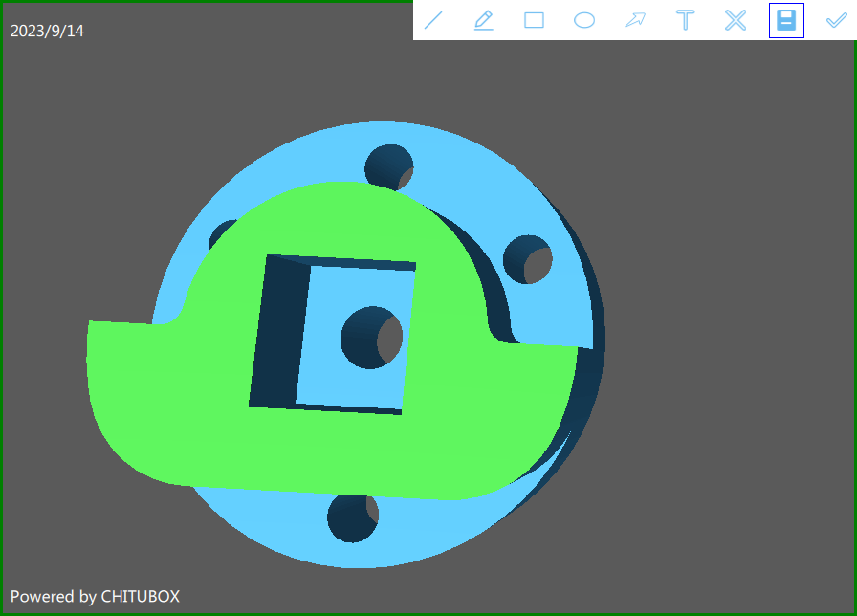Cancel the screenshot with the X icon
The image size is (857, 616).
[x=736, y=20]
